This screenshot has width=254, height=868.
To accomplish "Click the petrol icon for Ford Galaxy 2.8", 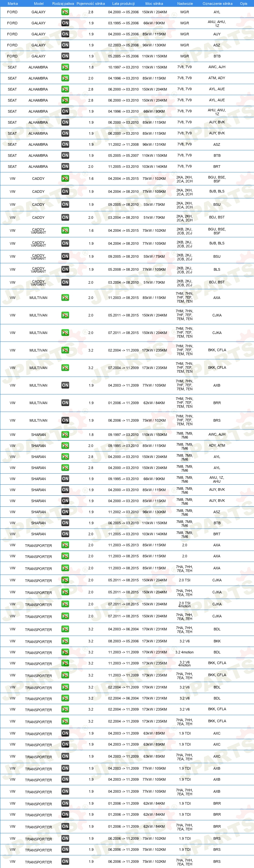I will 65,12.
